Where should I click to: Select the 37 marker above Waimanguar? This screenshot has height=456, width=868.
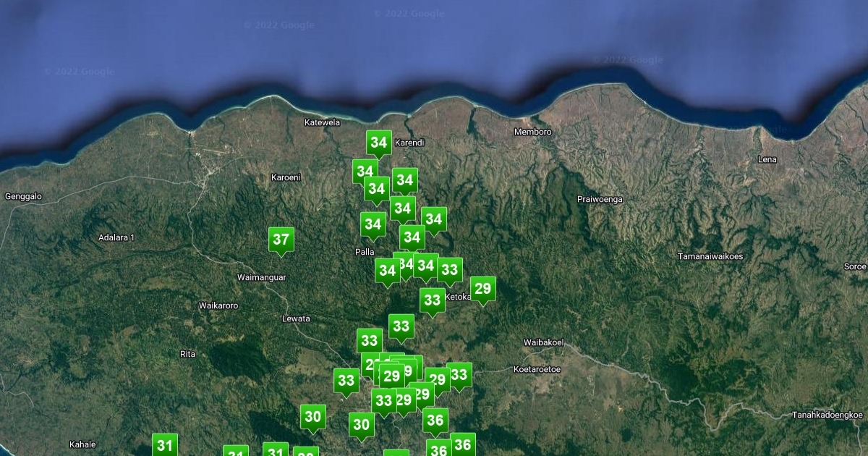pyautogui.click(x=281, y=240)
